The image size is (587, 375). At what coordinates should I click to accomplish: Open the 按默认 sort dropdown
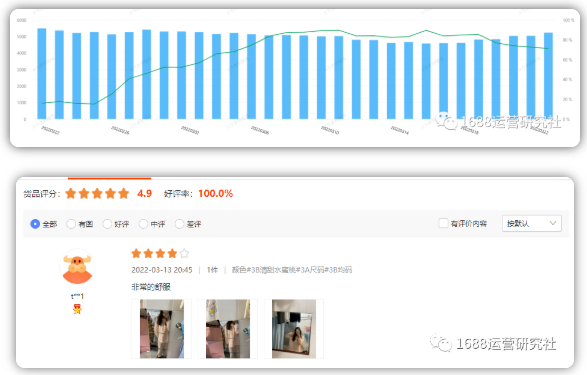532,223
